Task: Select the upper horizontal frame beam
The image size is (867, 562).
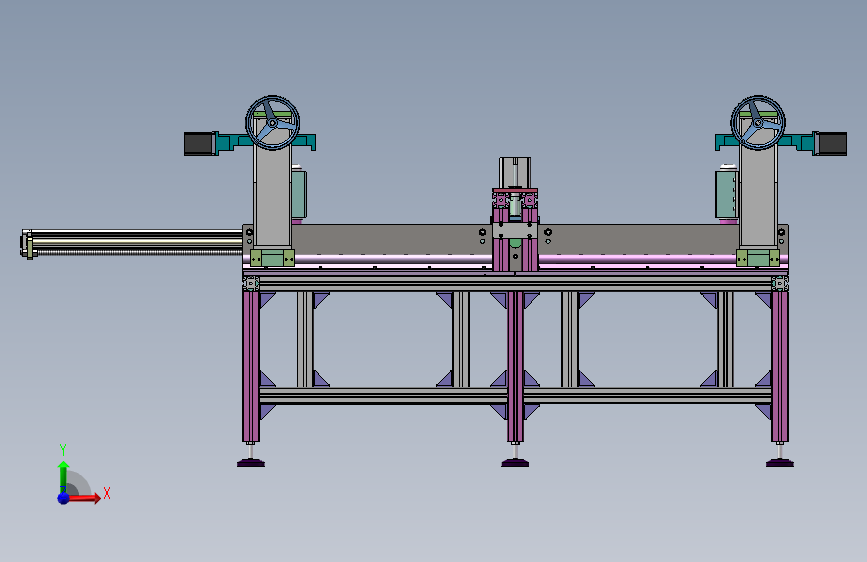Action: [x=515, y=284]
